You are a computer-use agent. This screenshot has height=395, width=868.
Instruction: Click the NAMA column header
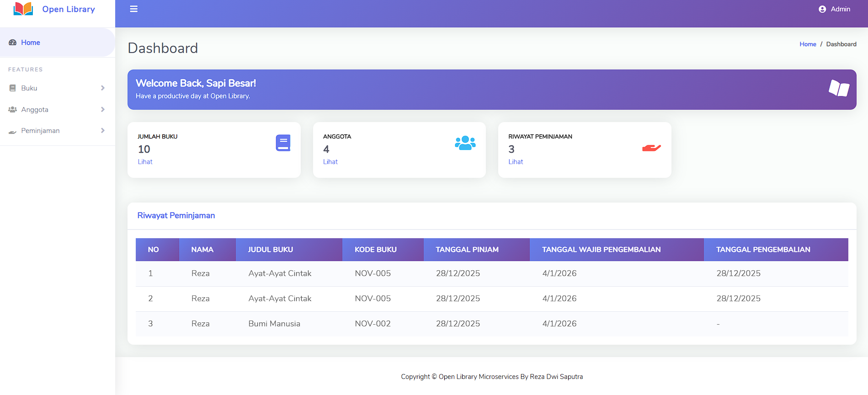208,250
